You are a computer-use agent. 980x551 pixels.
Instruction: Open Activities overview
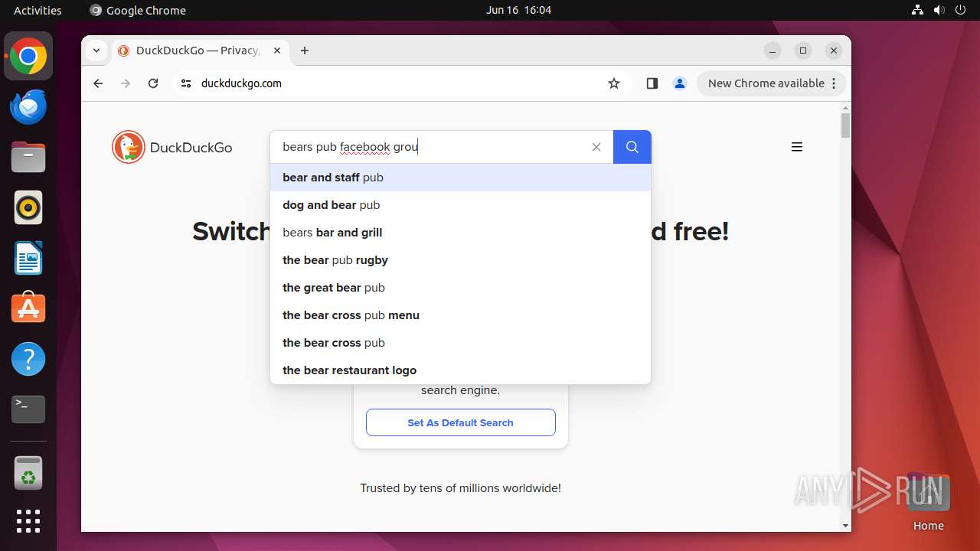coord(38,10)
